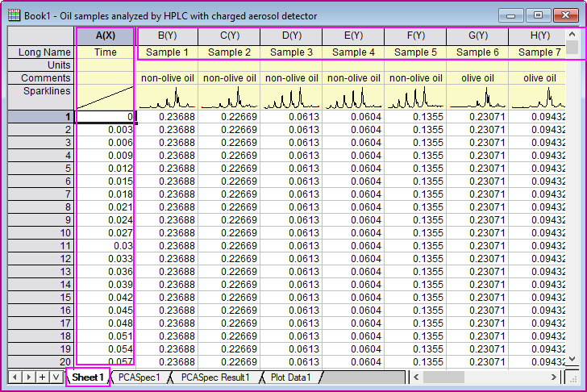Image resolution: width=587 pixels, height=392 pixels.
Task: Click the Sample 3 long name cell
Action: 291,52
